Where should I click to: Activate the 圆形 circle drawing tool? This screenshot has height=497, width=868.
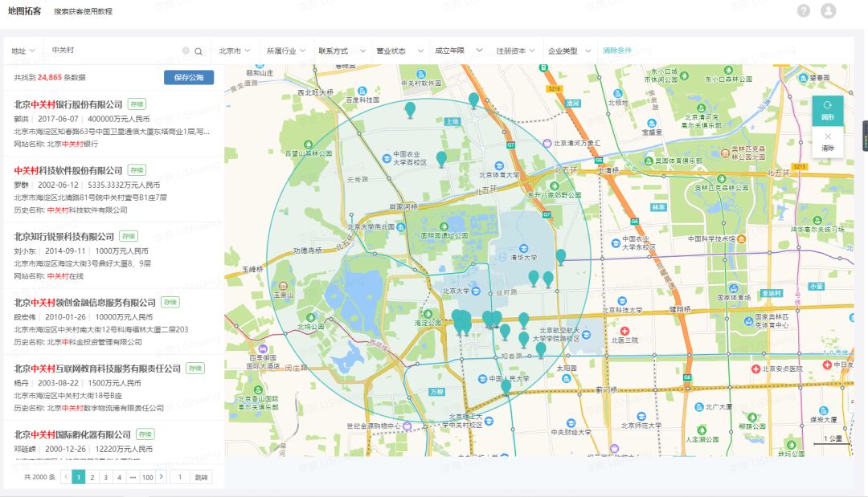[x=828, y=111]
